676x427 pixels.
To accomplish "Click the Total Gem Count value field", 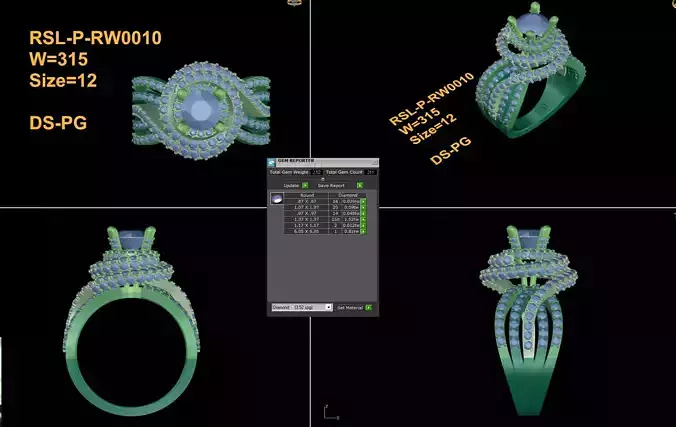I will click(x=370, y=172).
